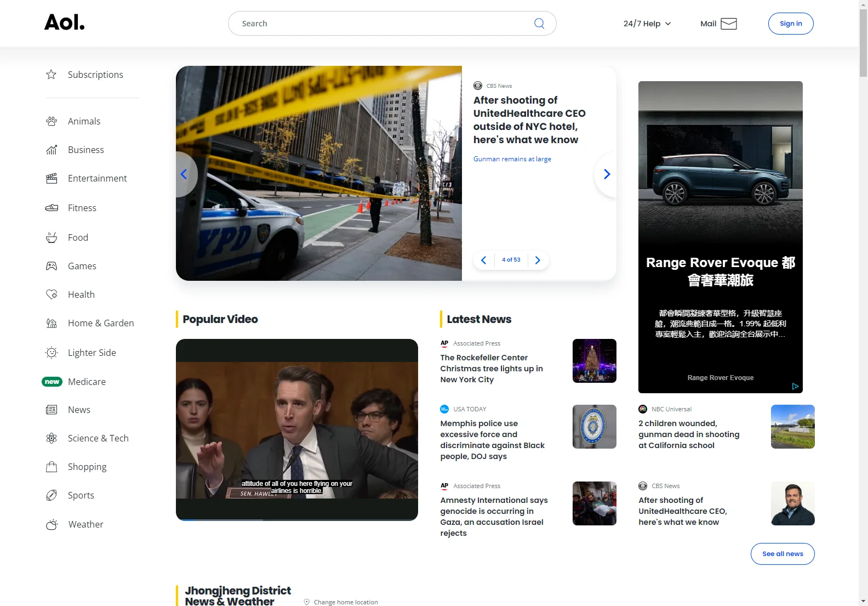
Task: Click the Christmas tree thumbnail
Action: coord(595,361)
